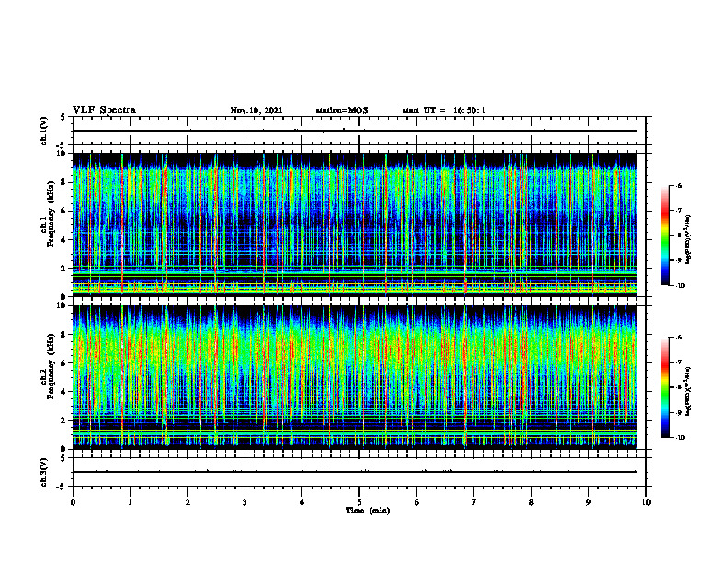Select the date text "Nov.10, 2021"
728x563 pixels.
tap(256, 110)
